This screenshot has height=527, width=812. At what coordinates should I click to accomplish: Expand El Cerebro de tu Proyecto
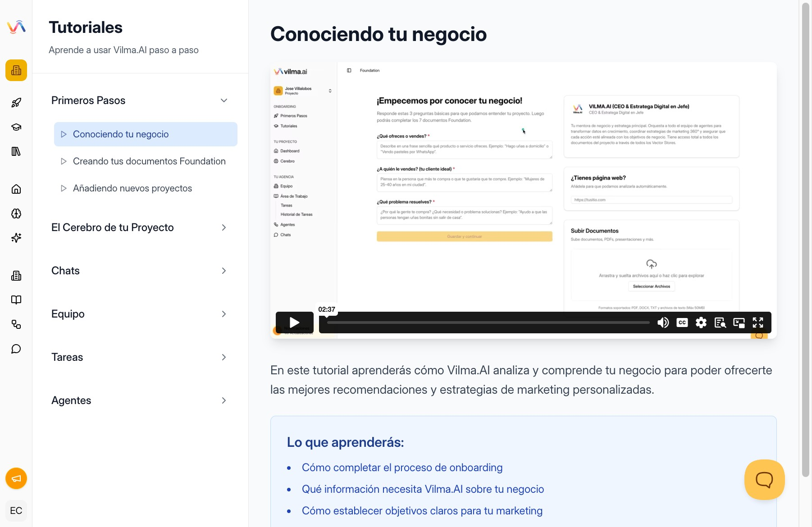coord(140,227)
